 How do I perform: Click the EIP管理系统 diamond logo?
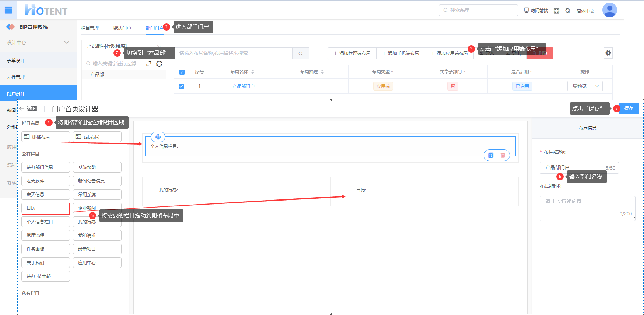coord(11,27)
